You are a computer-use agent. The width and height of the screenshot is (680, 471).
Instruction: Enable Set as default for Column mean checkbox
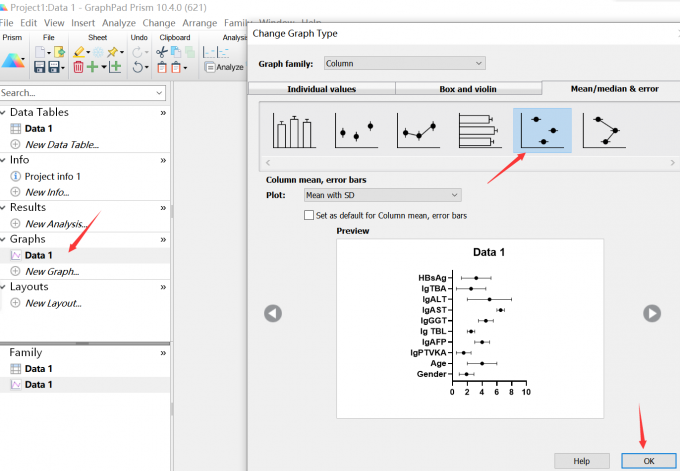(309, 215)
